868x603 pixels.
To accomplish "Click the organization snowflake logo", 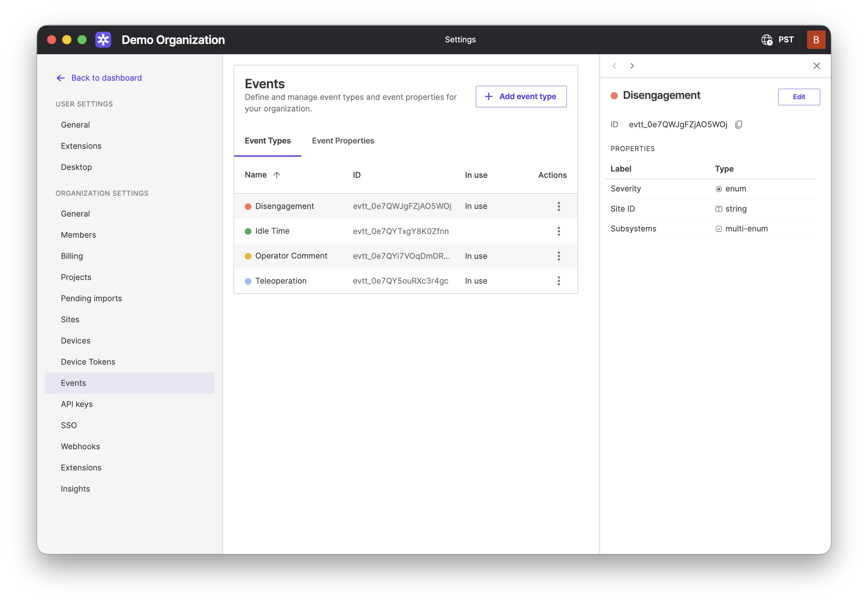I will (x=103, y=40).
